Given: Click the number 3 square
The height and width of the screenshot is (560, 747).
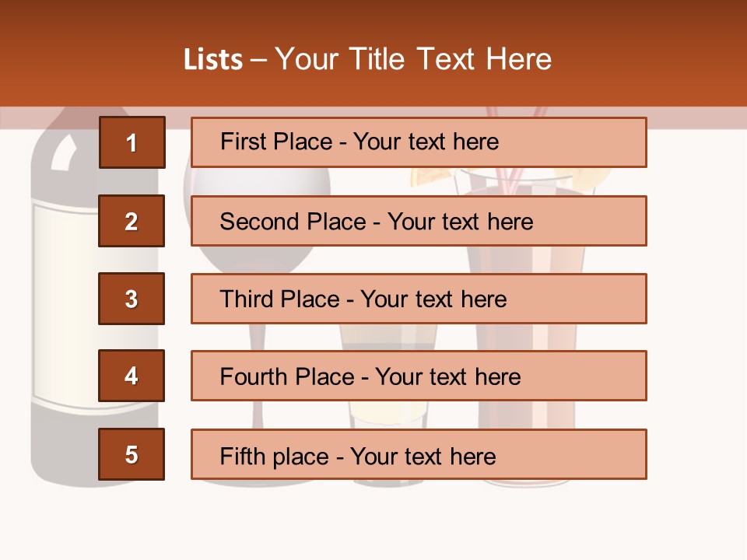Looking at the screenshot, I should click(132, 299).
